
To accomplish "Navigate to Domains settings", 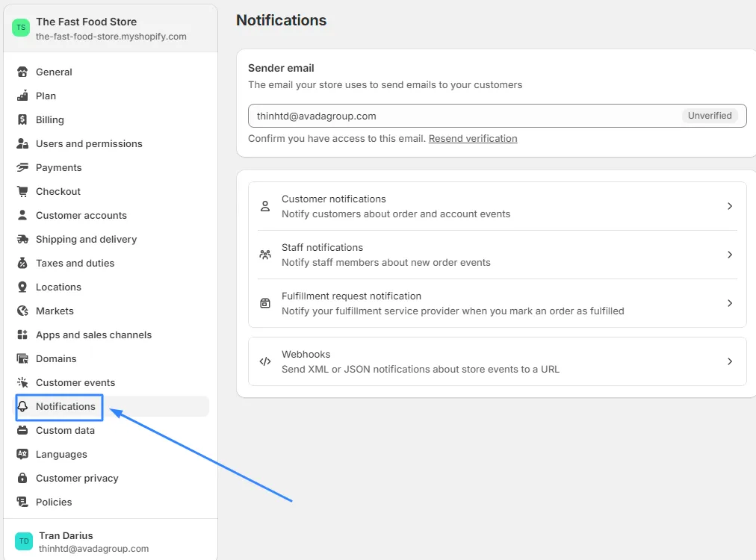I will (57, 358).
